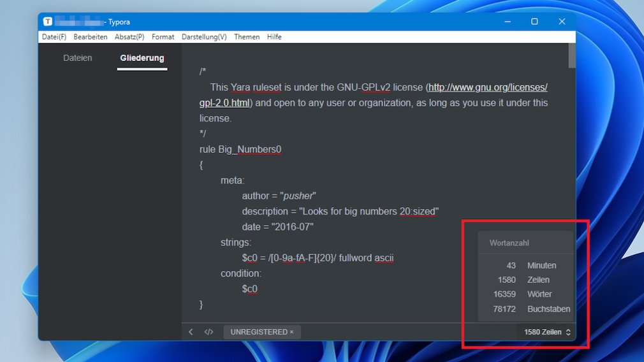This screenshot has height=362, width=644.
Task: Follow the gnu.org GPL license link
Action: 487,87
